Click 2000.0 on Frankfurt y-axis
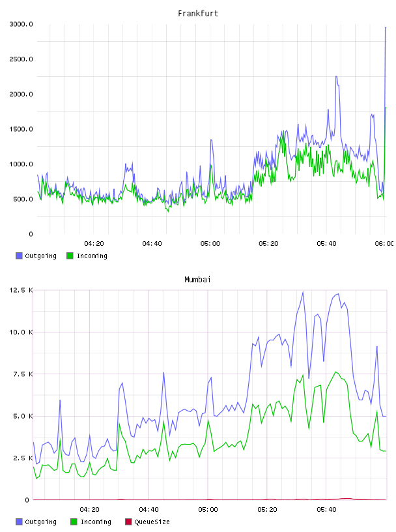396x532 pixels. [x=21, y=94]
